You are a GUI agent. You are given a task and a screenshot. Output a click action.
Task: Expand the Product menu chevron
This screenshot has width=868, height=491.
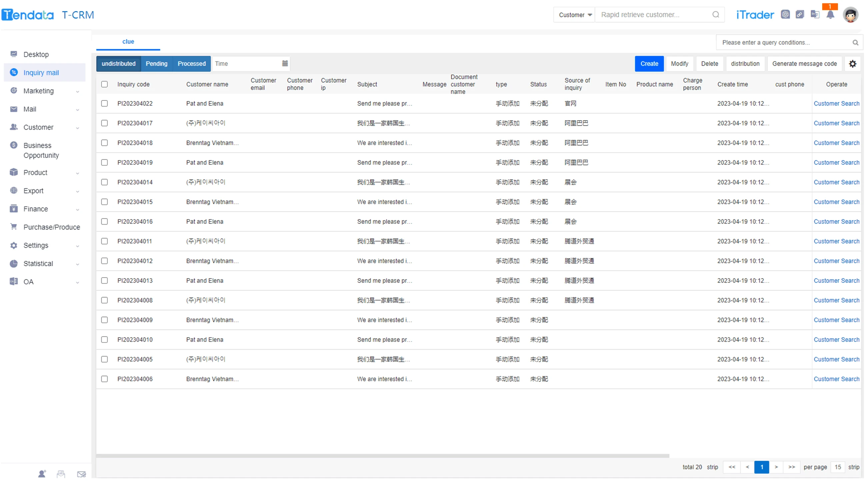tap(77, 173)
